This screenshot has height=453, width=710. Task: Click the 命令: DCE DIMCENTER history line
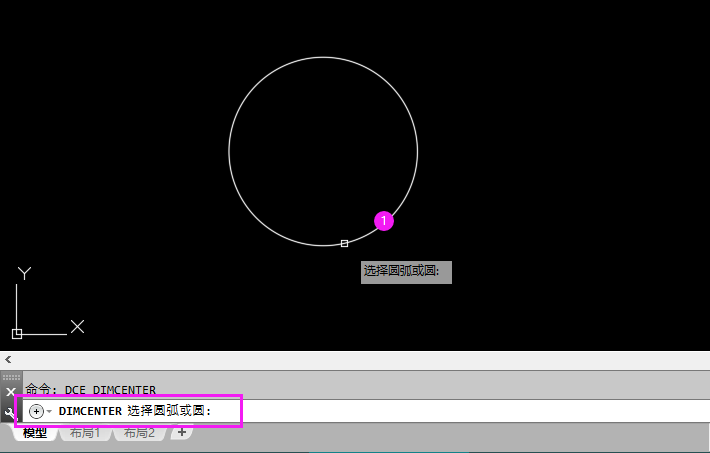pyautogui.click(x=91, y=390)
